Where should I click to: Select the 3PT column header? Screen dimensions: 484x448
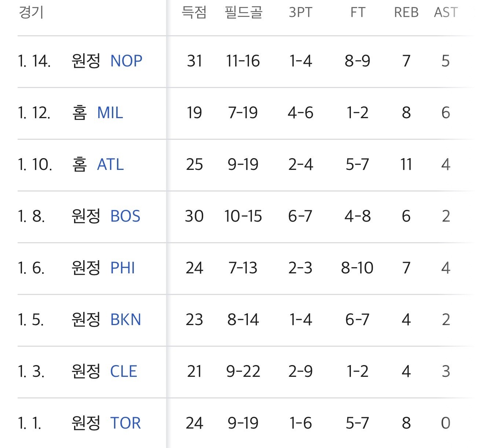(300, 12)
